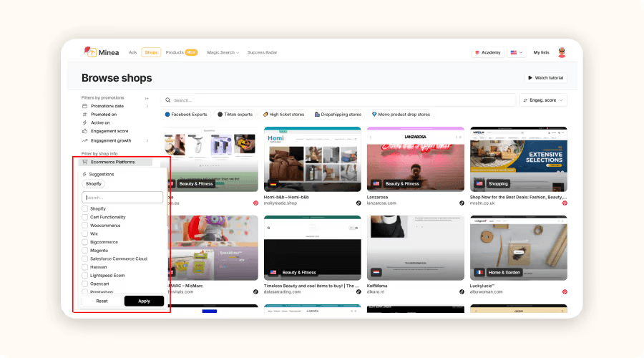The height and width of the screenshot is (358, 644).
Task: Check the Cart Functionality checkbox
Action: pyautogui.click(x=85, y=217)
